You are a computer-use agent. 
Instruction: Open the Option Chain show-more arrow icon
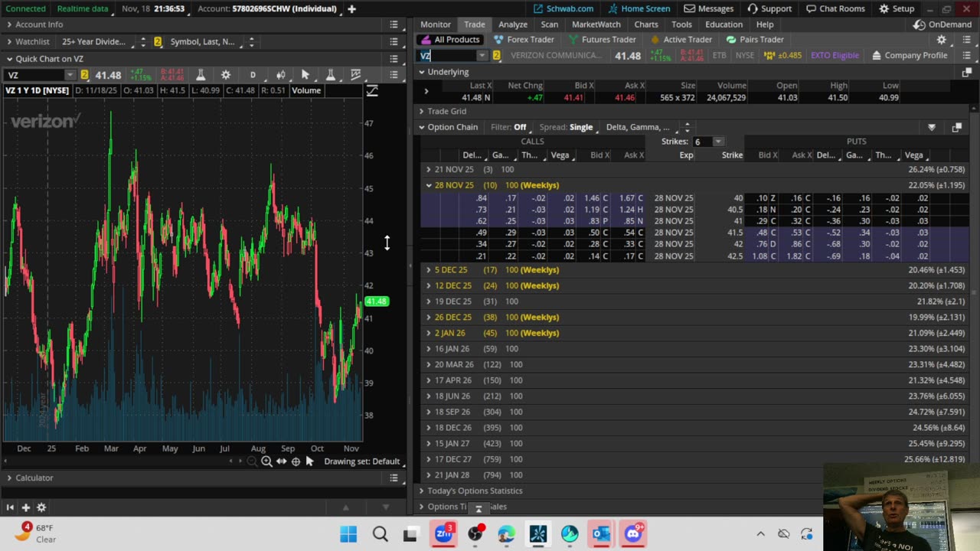tap(932, 128)
